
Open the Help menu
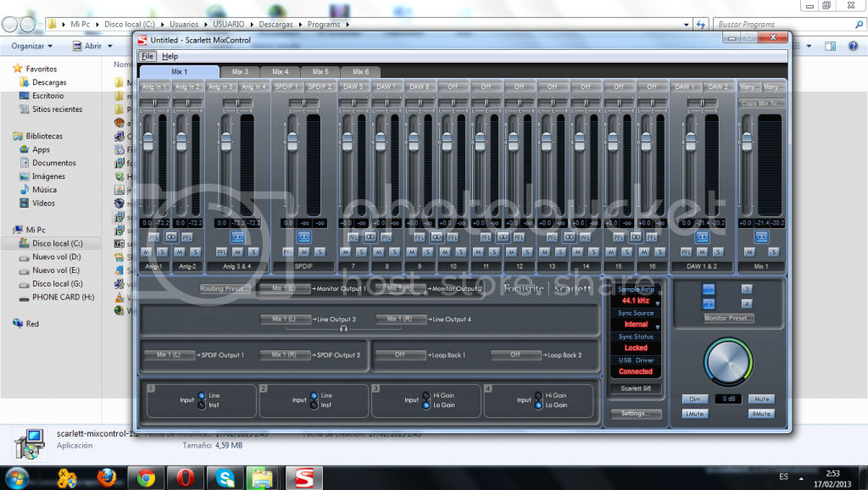(x=170, y=56)
